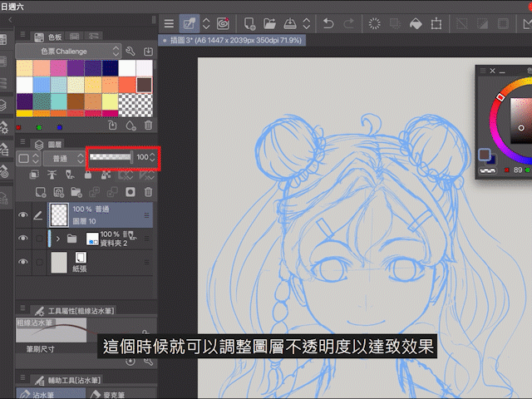Open the main hamburger menu in command bar

coord(169,24)
